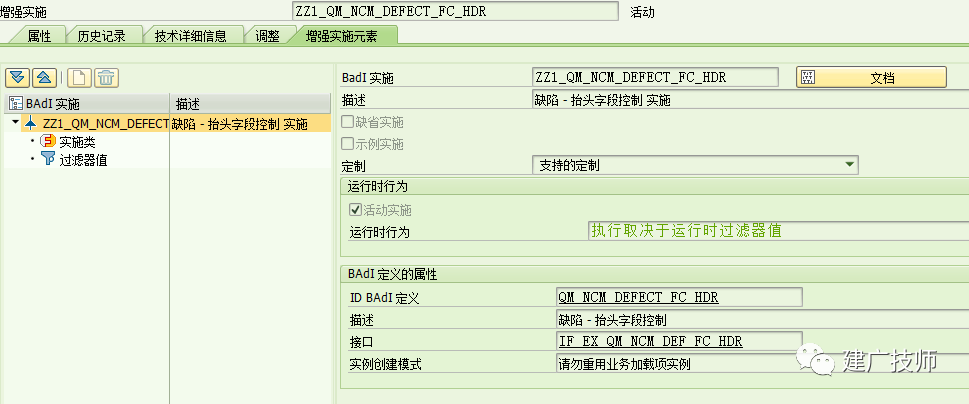This screenshot has height=404, width=969.
Task: Open the 定制 dropdown 支持的定制
Action: coord(695,165)
